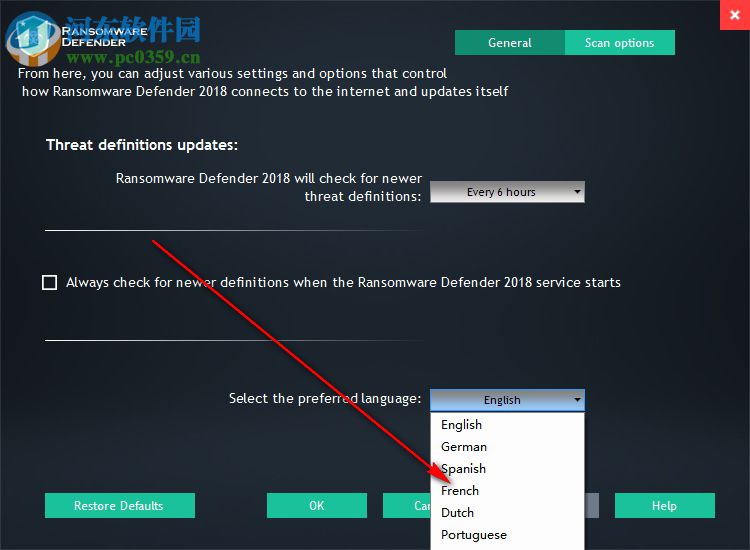Click the Cancel button partly hidden by list
750x550 pixels.
(x=407, y=506)
